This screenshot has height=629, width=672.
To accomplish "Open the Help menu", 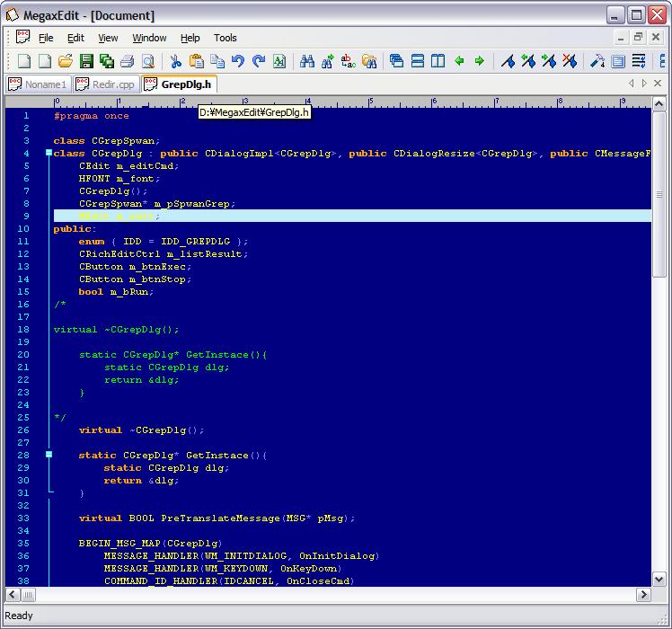I will point(190,38).
